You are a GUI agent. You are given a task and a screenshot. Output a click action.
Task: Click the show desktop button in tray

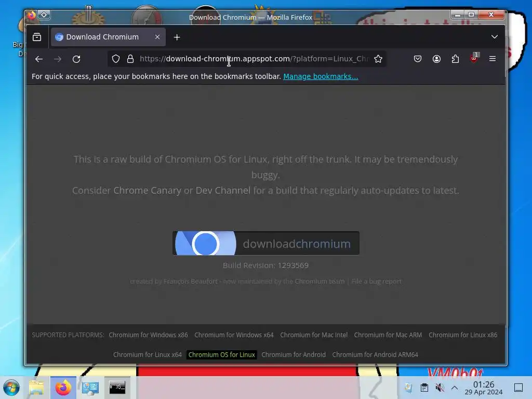(518, 388)
